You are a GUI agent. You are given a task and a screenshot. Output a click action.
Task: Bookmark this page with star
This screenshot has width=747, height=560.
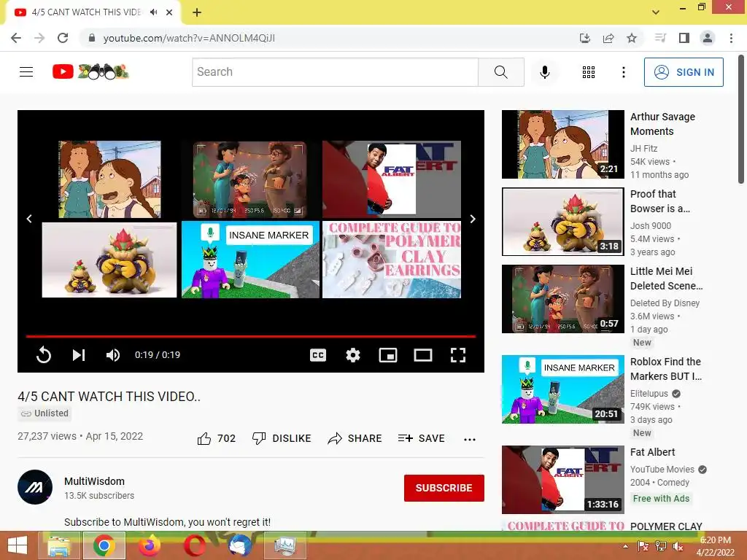[632, 38]
